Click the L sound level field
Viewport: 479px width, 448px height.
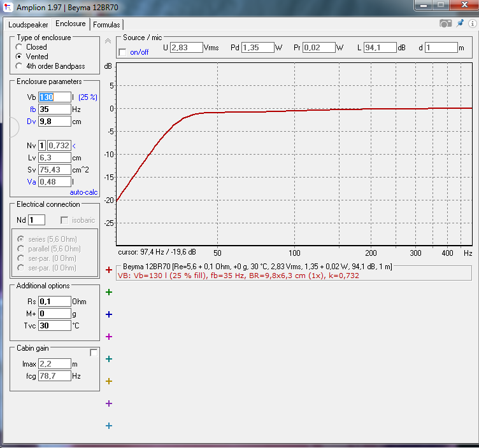coord(380,48)
